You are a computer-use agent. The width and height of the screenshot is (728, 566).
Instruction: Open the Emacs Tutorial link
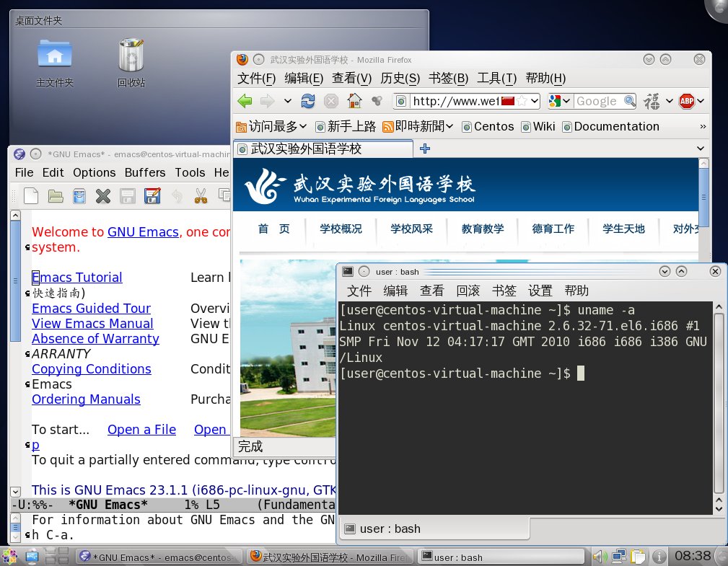(x=77, y=278)
